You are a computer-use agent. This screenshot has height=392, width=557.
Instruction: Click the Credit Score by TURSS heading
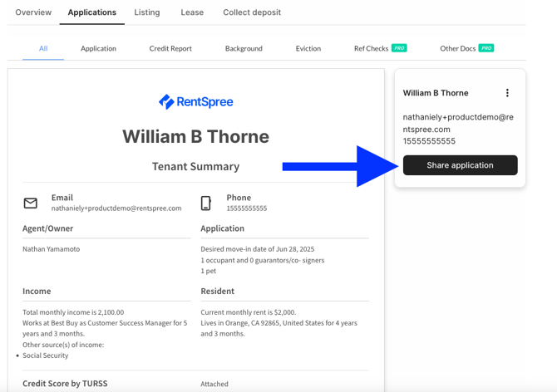pos(65,384)
